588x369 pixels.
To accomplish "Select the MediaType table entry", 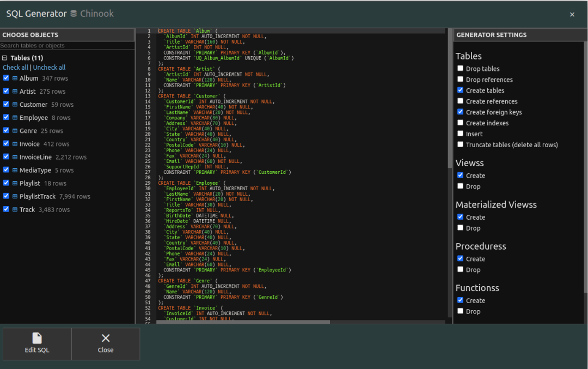I will (x=35, y=170).
